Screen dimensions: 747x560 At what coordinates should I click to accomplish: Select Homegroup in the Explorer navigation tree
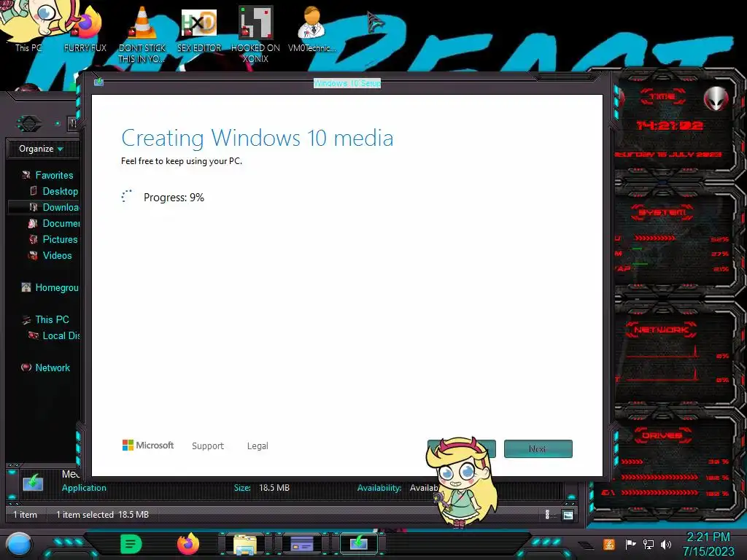click(57, 287)
